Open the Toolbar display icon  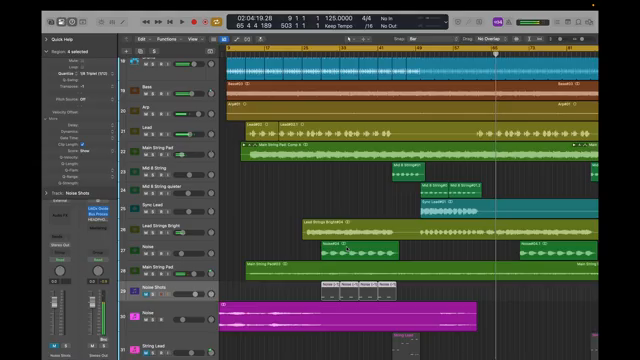click(x=83, y=22)
